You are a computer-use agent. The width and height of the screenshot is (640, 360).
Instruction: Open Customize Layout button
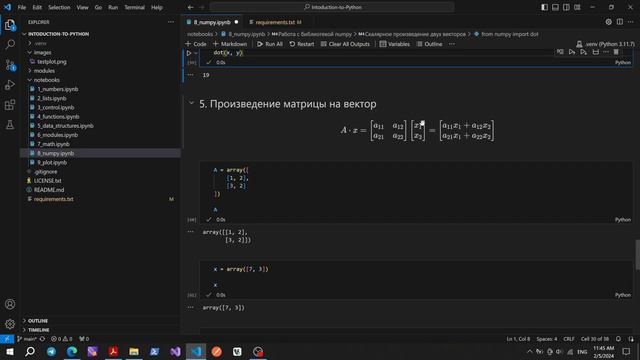577,7
